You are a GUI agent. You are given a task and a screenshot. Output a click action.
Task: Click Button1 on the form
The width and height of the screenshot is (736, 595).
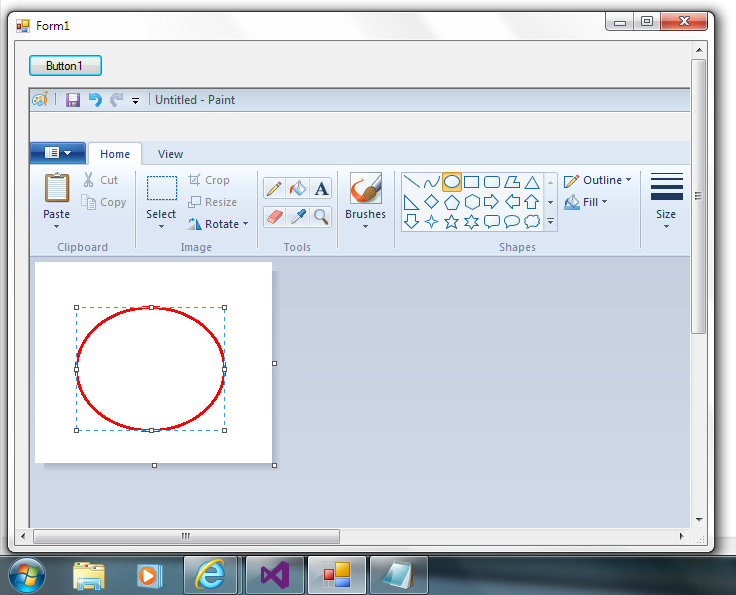click(x=65, y=66)
